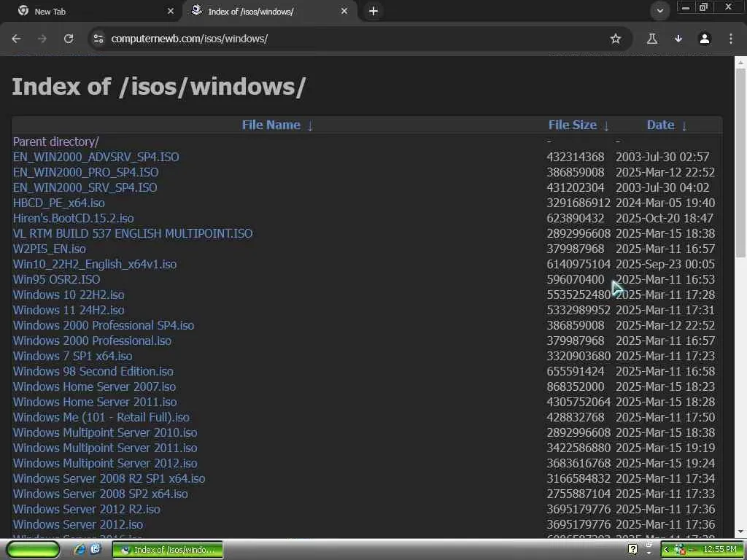Click file size 6140975104 text
Screen dimensions: 747x560
click(x=578, y=264)
